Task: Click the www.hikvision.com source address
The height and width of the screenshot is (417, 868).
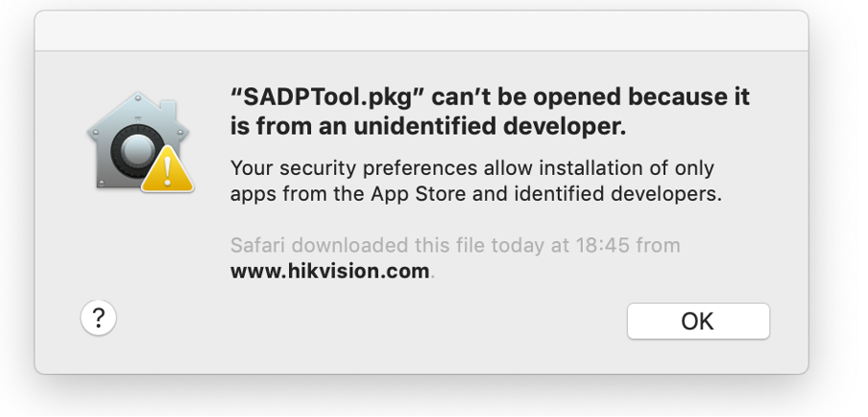Action: [329, 271]
